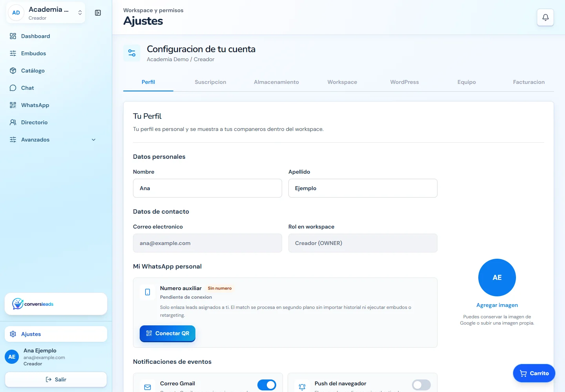Screen dimensions: 565x392
Task: Go to the Equipo tab
Action: click(467, 82)
